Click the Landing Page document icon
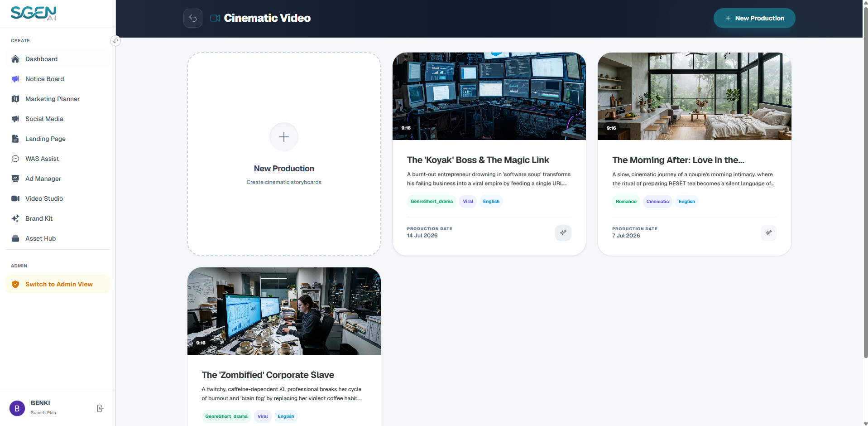Viewport: 868px width, 426px height. point(15,139)
